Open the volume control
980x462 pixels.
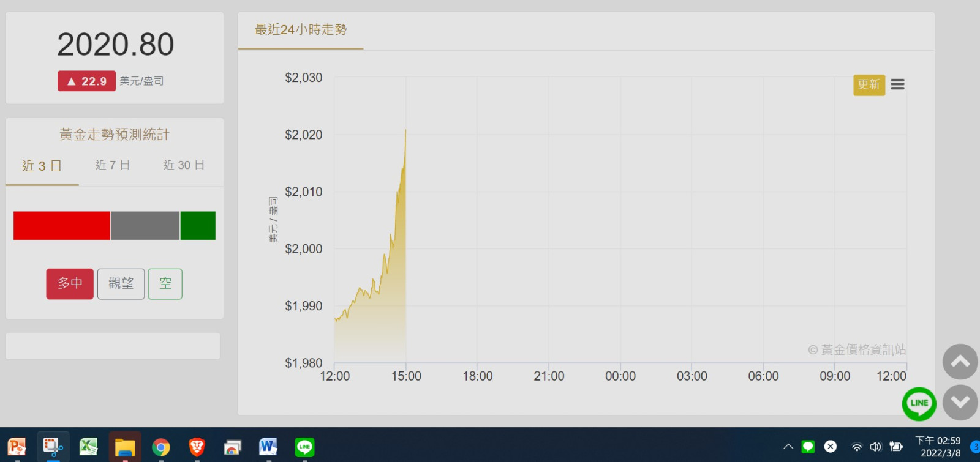pos(875,447)
